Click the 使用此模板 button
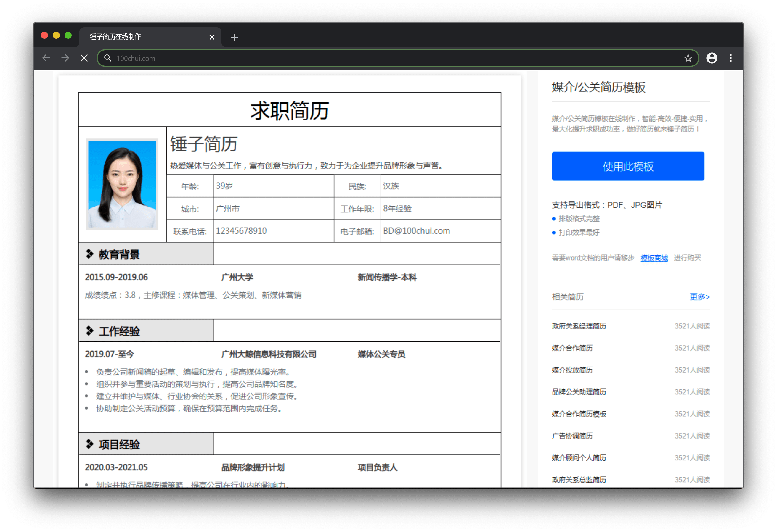Image resolution: width=777 pixels, height=532 pixels. click(x=628, y=166)
